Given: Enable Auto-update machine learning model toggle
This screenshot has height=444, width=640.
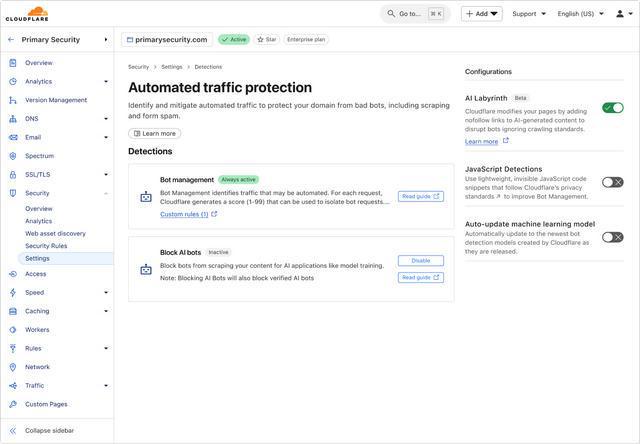Looking at the screenshot, I should tap(613, 237).
